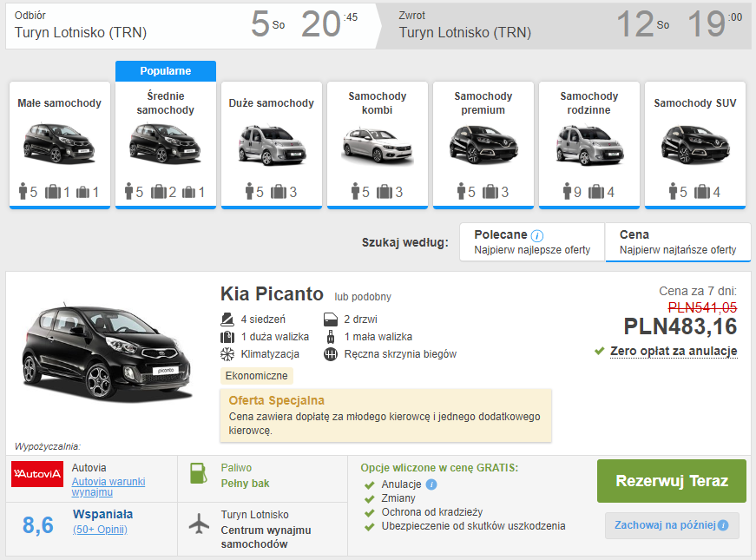This screenshot has width=756, height=560.
Task: Click the car door icon by 2 drzwi
Action: [x=331, y=320]
